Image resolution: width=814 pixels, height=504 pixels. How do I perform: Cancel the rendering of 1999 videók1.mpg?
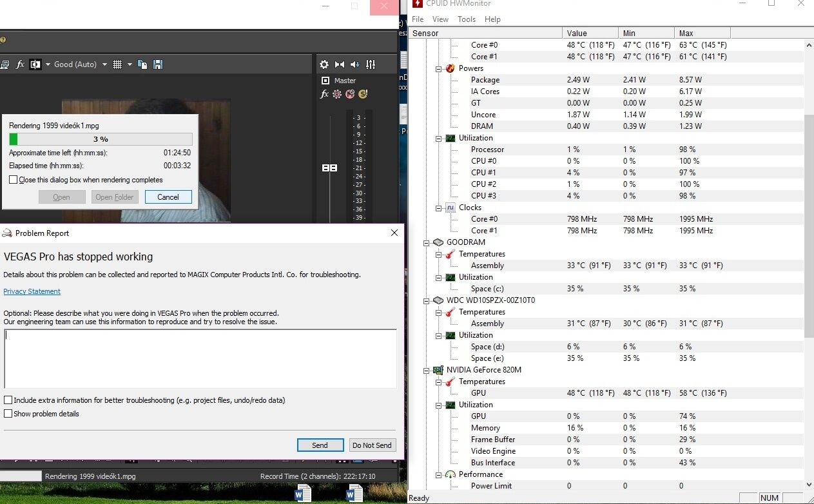168,197
